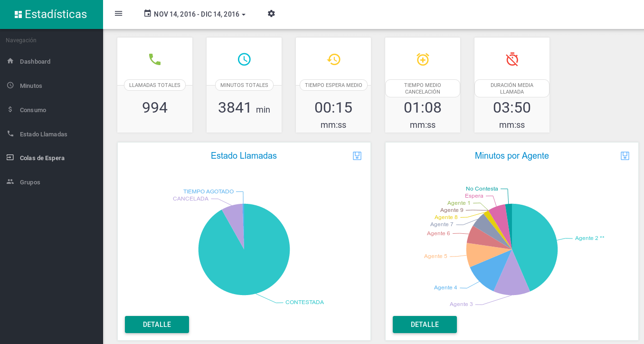Go to Minutos section
644x344 pixels.
(31, 86)
